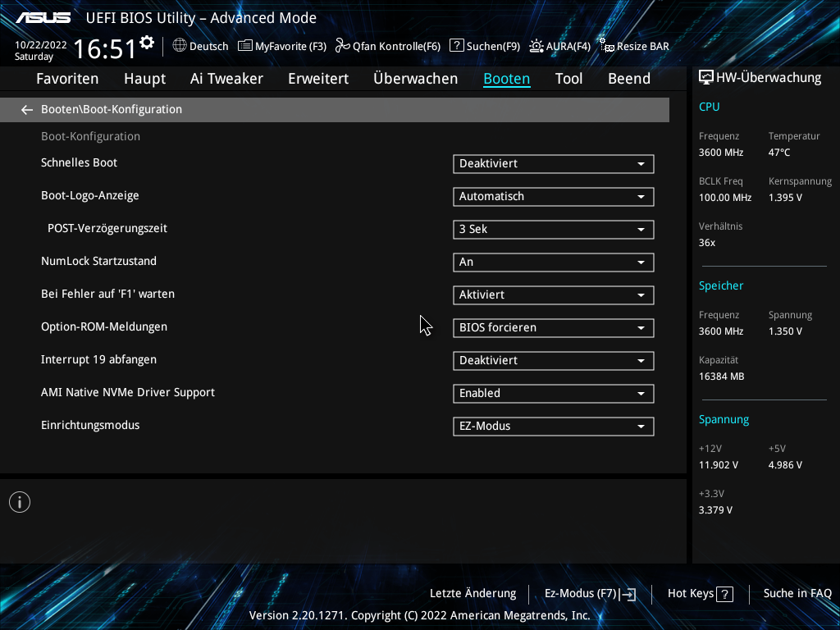Switch to Ez-Modus (F7)
Viewport: 840px width, 630px height.
click(x=591, y=594)
